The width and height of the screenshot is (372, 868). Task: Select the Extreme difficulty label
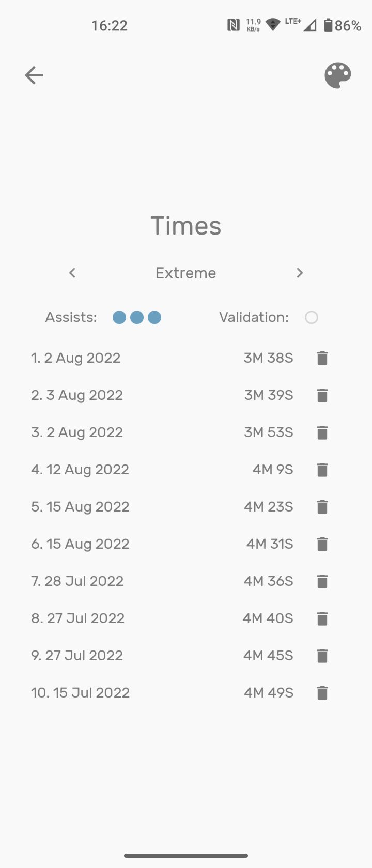(186, 273)
